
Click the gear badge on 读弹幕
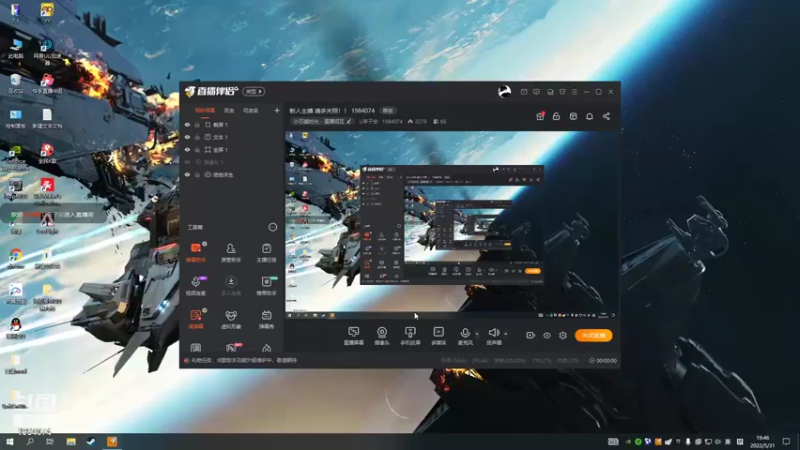pos(205,310)
